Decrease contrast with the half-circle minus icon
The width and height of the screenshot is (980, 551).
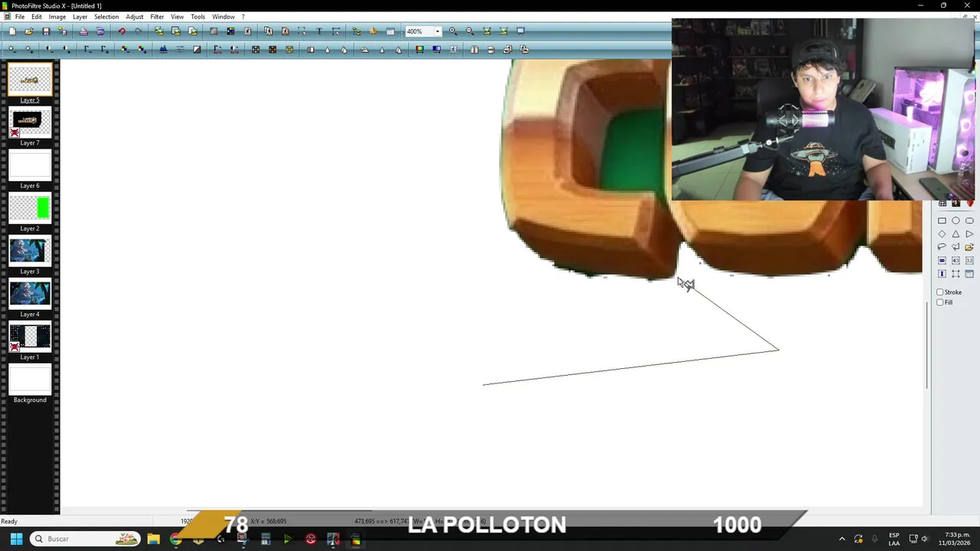coord(50,50)
